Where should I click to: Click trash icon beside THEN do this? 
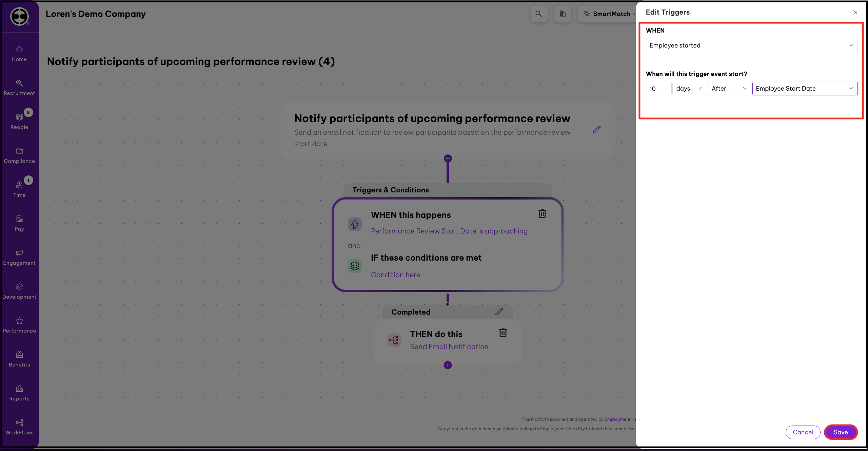tap(503, 333)
